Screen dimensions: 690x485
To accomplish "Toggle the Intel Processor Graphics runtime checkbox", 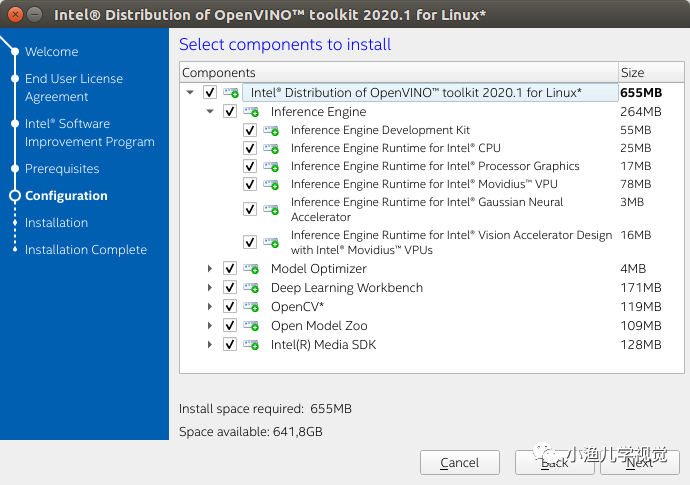I will pyautogui.click(x=250, y=167).
